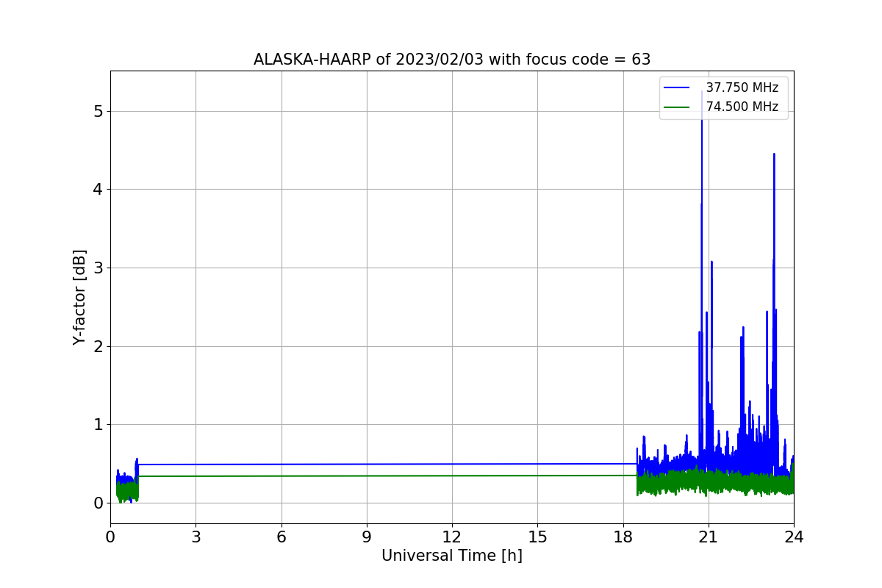Click the x-axis tick label 24
Image resolution: width=882 pixels, height=588 pixels.
pos(794,537)
